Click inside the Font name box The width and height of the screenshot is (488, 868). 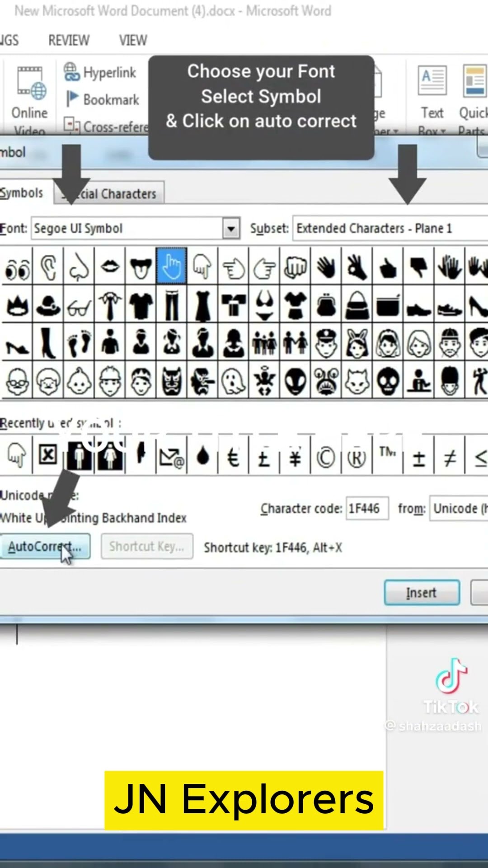(x=127, y=228)
